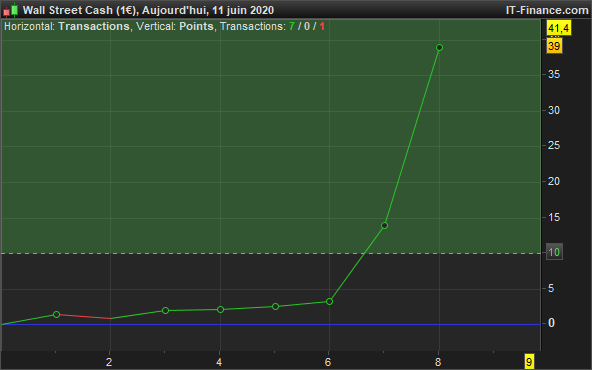Select the data point at transaction 6
This screenshot has width=592, height=370.
(329, 302)
